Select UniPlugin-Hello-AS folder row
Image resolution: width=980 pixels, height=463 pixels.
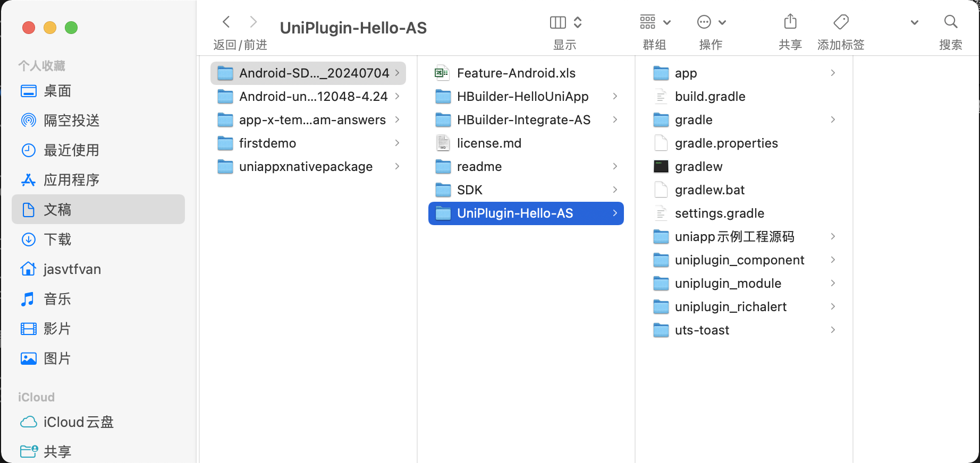click(x=526, y=213)
